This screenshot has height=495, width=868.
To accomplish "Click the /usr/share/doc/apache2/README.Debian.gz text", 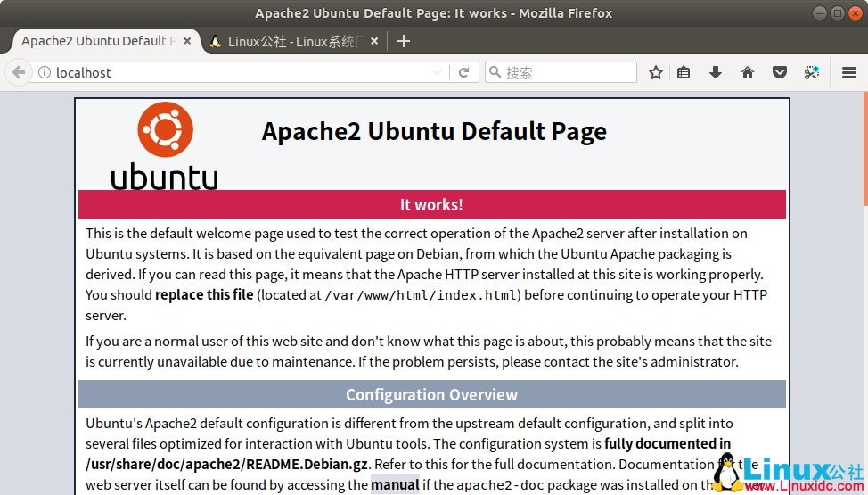I will click(x=226, y=465).
